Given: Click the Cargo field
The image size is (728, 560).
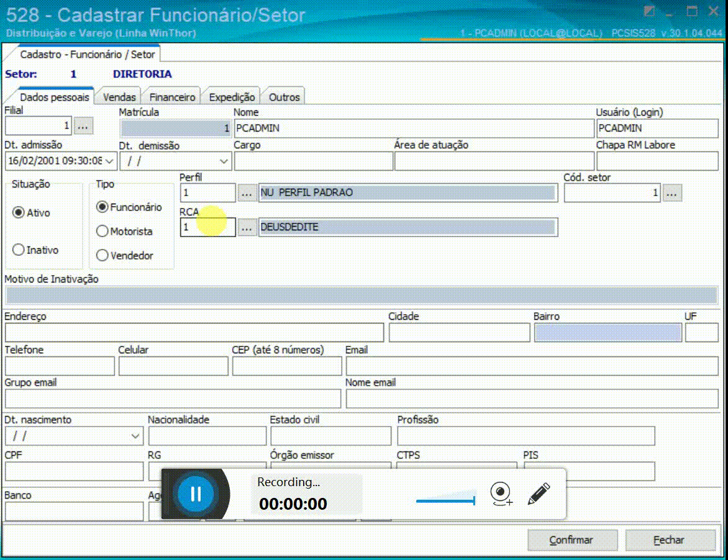Looking at the screenshot, I should 314,161.
